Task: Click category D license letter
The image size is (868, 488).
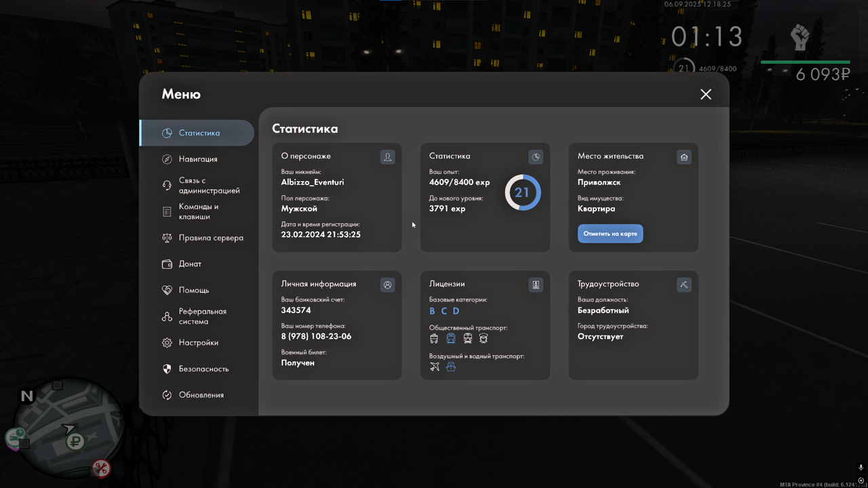Action: [x=456, y=311]
